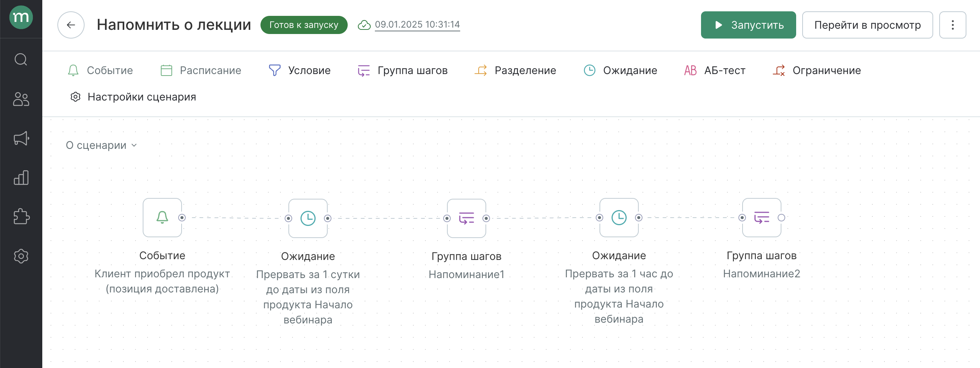Image resolution: width=980 pixels, height=368 pixels.
Task: Add a Группа шагов block from toolbar
Action: click(403, 71)
